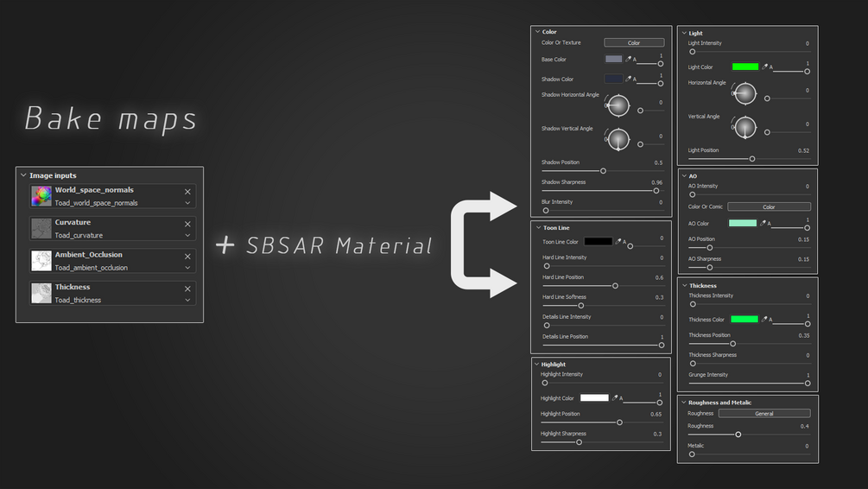Screen dimensions: 868x489
Task: Click the Ambient_Occlusion map thumbnail
Action: (x=41, y=261)
